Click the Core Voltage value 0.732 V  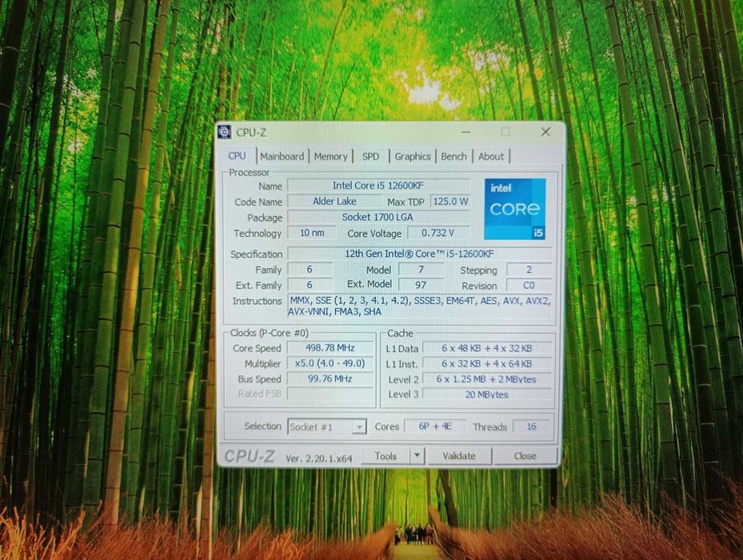click(x=438, y=233)
